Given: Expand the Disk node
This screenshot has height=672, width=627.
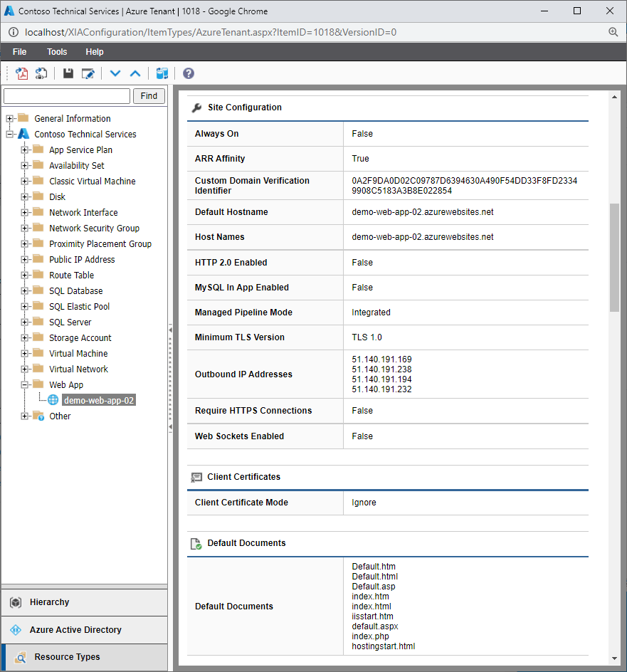Looking at the screenshot, I should (x=24, y=197).
